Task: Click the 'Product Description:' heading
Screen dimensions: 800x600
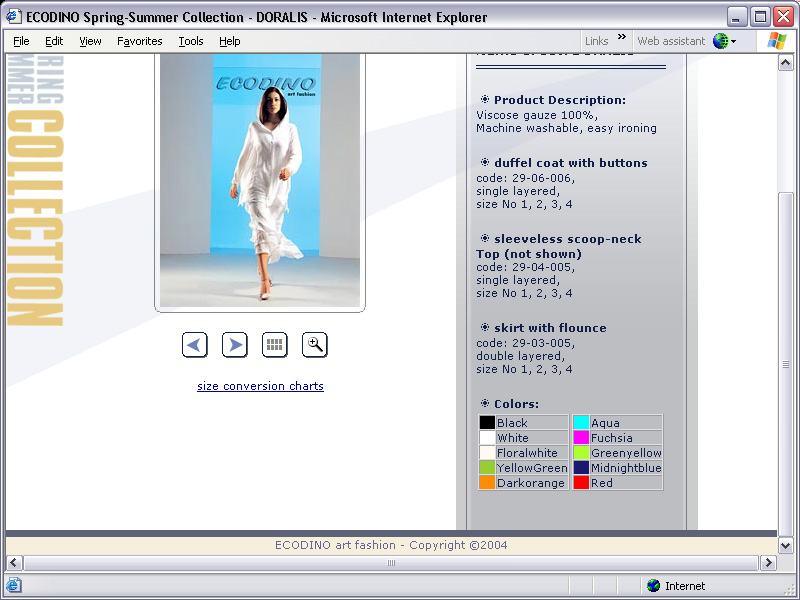Action: tap(560, 100)
